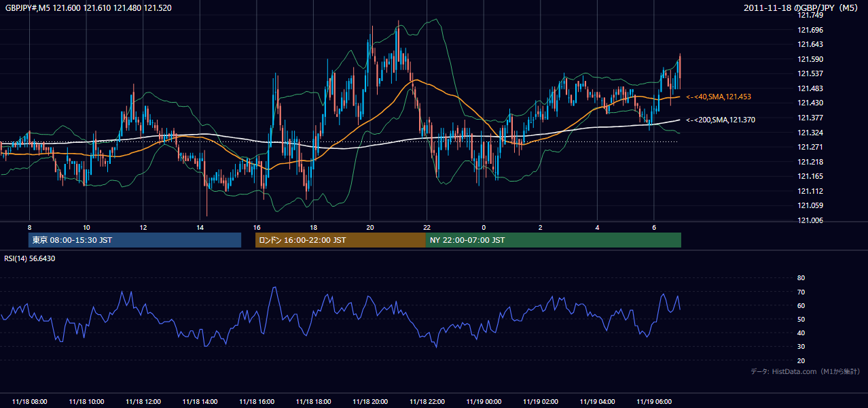Viewport: 868px width, 408px height.
Task: Click the HistData.com data source credit
Action: point(806,371)
